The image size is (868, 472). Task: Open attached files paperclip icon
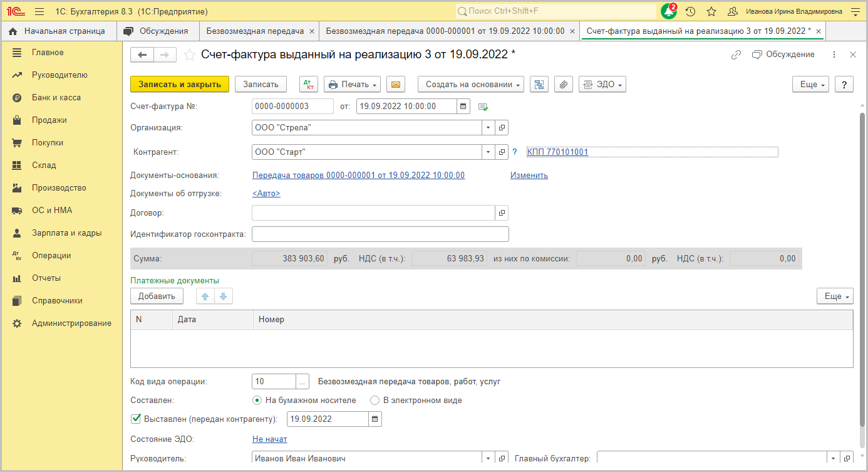[564, 85]
